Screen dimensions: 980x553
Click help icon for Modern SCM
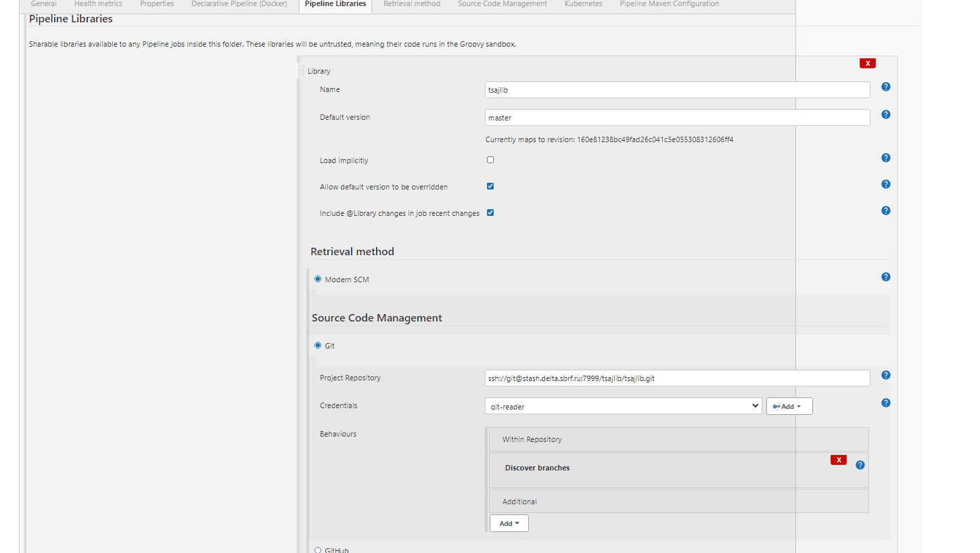pyautogui.click(x=885, y=278)
